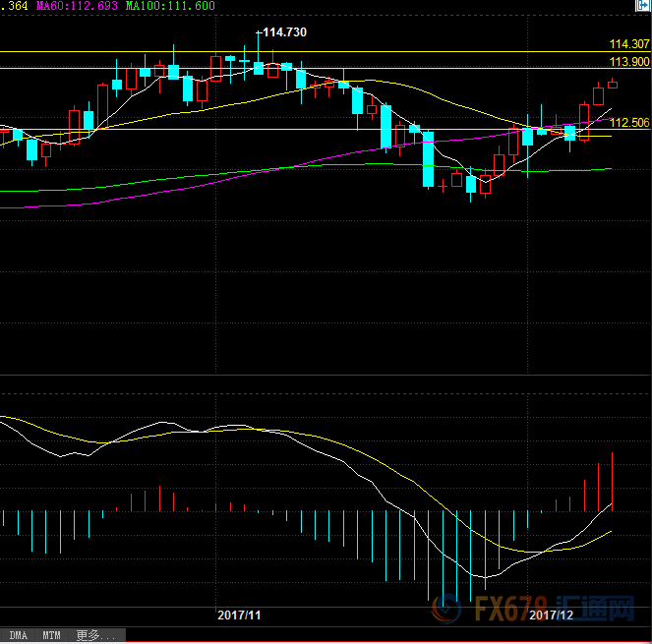Click the 2017/12 date axis label
Viewport: 652px width, 644px height.
551,615
